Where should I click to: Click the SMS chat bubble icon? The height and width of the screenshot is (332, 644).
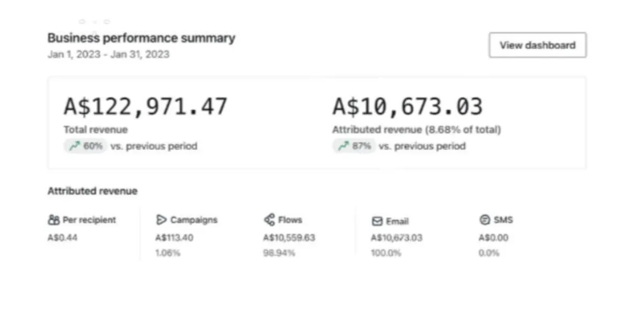[x=485, y=220]
